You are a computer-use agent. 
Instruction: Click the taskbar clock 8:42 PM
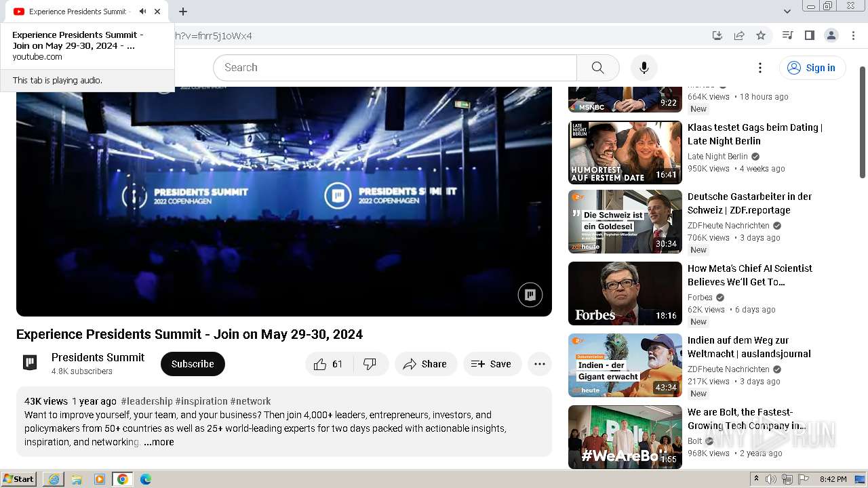(833, 479)
